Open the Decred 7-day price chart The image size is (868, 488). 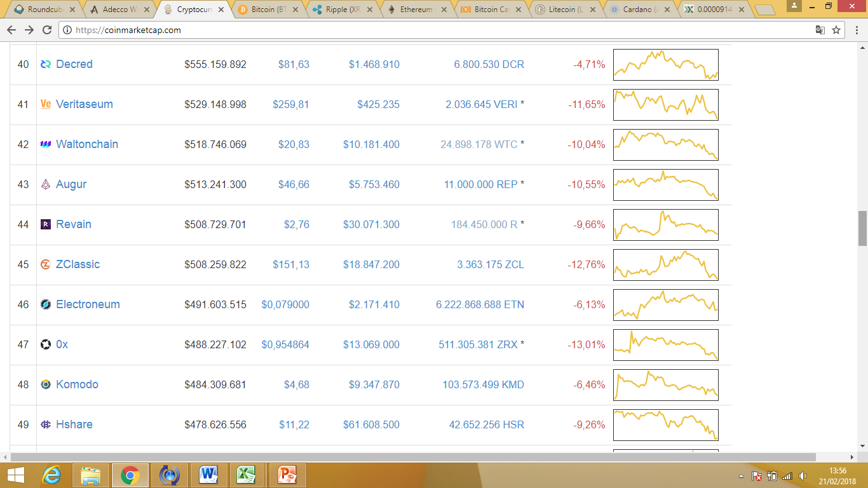pyautogui.click(x=666, y=65)
